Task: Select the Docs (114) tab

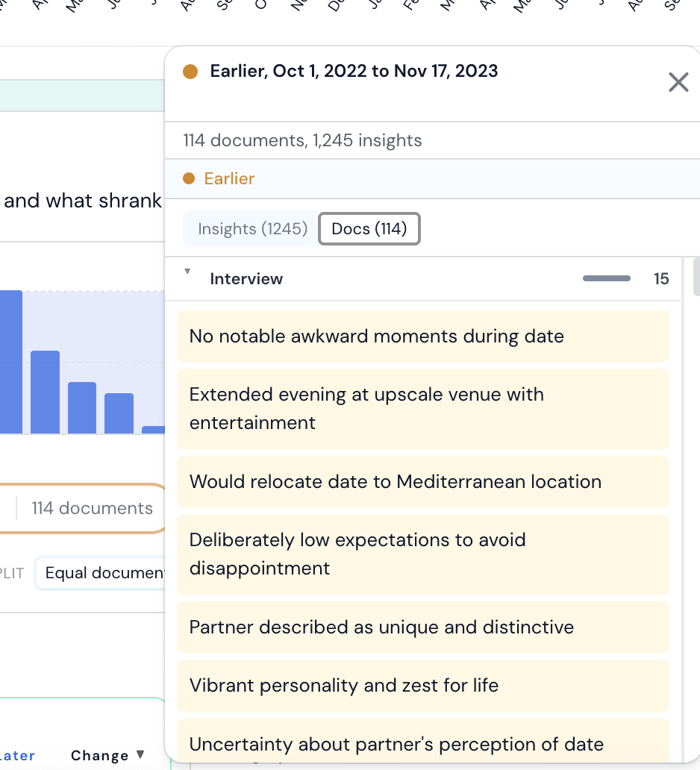Action: (369, 229)
